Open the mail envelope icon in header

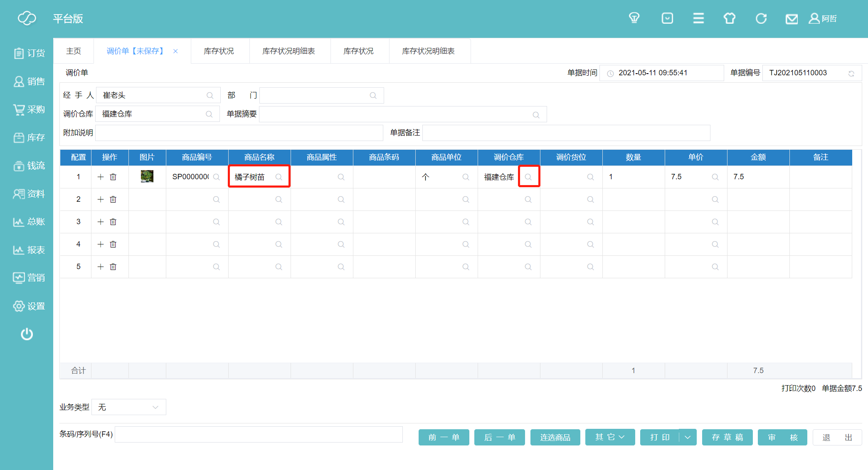click(x=791, y=19)
